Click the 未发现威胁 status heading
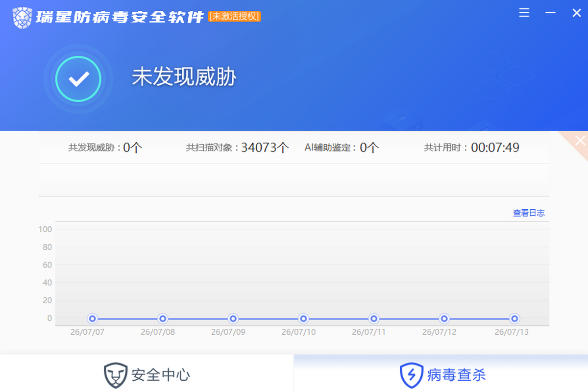 coord(184,77)
